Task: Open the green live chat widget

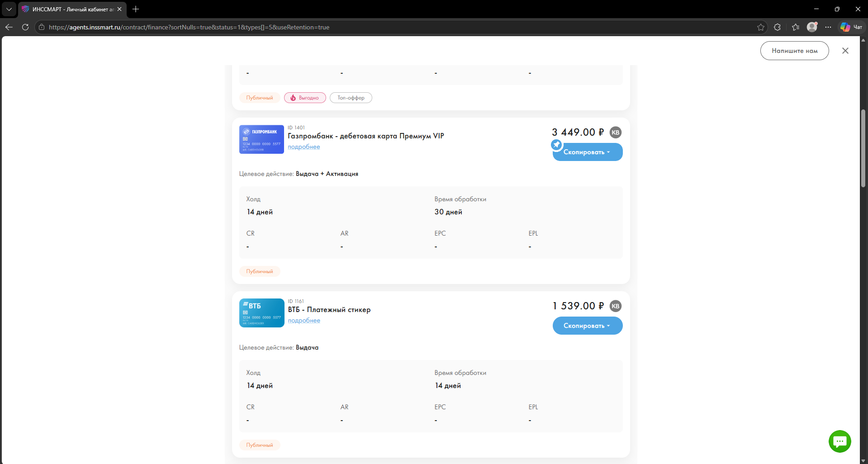Action: coord(840,441)
